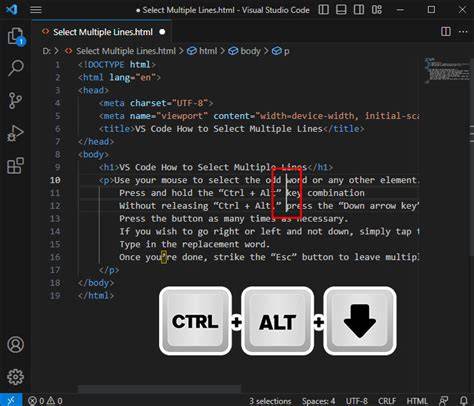Open the Explorer view in activity bar
Image resolution: width=474 pixels, height=406 pixels.
point(16,36)
